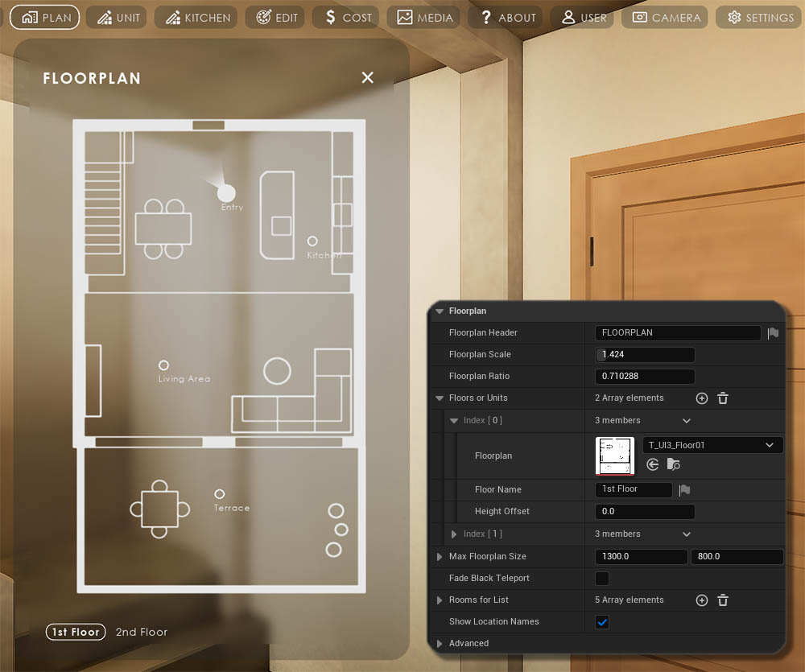Viewport: 805px width, 672px height.
Task: Uncheck Show Location Names
Action: [601, 622]
